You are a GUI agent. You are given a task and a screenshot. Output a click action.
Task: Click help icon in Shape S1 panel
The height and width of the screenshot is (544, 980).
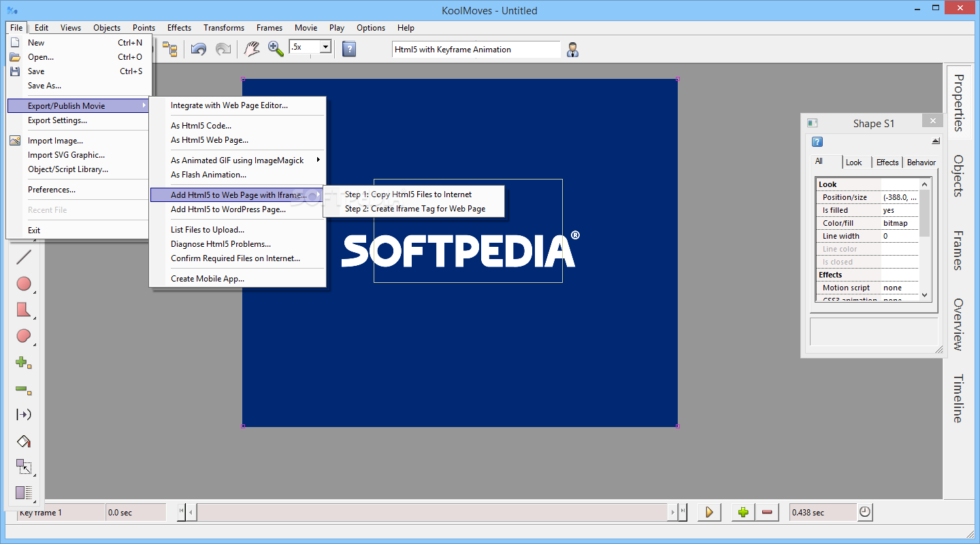pos(817,141)
